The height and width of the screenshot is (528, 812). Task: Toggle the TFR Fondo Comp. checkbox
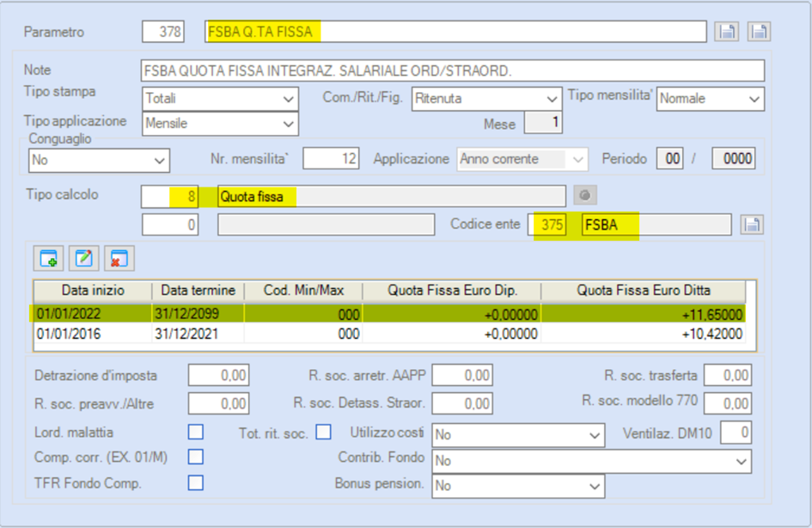tap(196, 482)
